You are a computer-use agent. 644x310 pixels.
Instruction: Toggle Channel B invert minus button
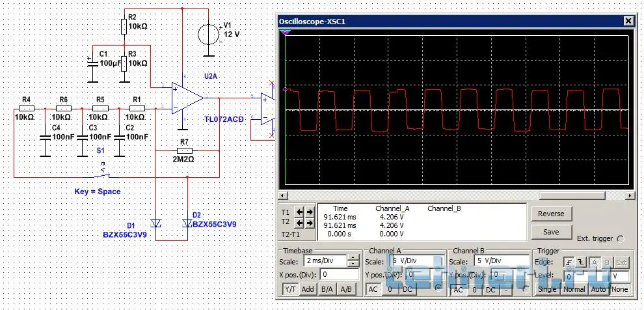(x=506, y=289)
